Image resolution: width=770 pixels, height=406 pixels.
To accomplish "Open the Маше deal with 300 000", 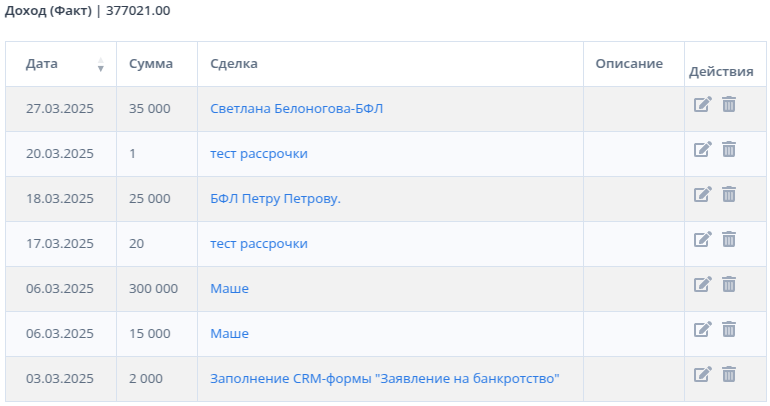I will (x=229, y=289).
